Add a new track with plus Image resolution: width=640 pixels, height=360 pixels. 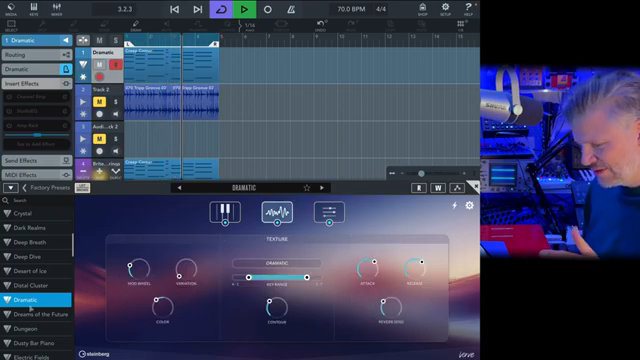click(99, 172)
